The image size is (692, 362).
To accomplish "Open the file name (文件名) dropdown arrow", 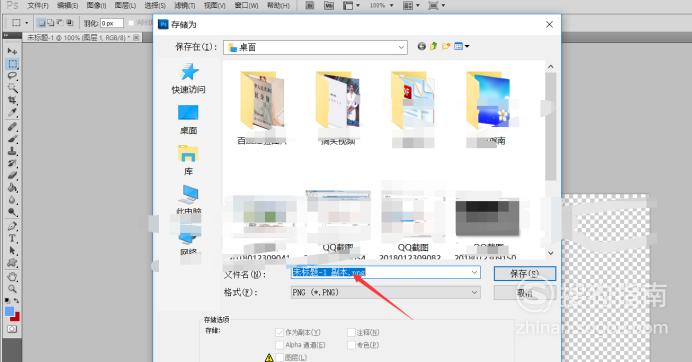I will point(474,272).
